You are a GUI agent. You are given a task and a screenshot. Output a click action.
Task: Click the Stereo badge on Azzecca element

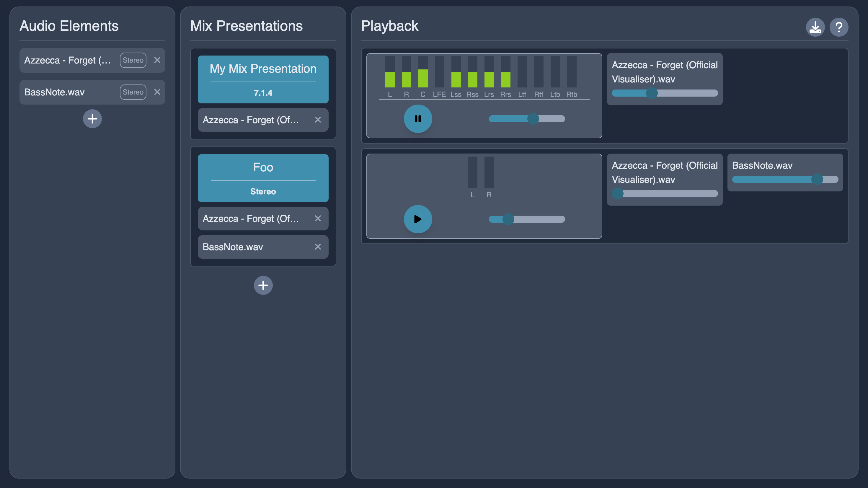coord(133,60)
